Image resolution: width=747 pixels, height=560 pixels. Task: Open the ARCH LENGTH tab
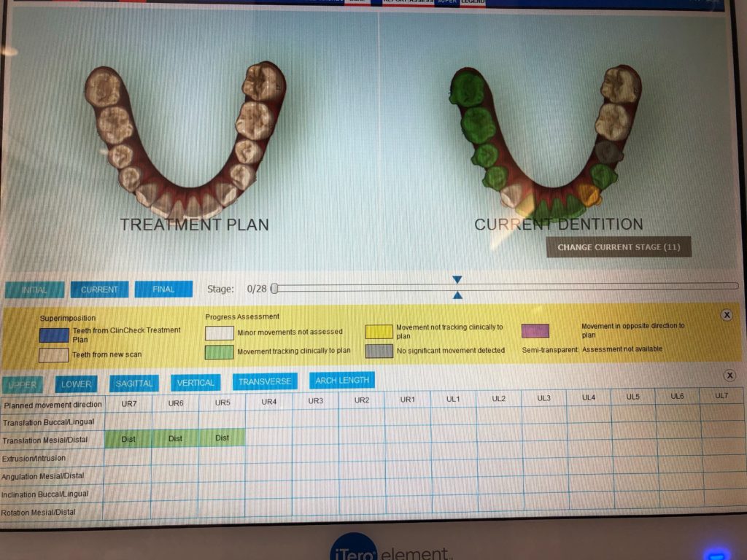342,380
